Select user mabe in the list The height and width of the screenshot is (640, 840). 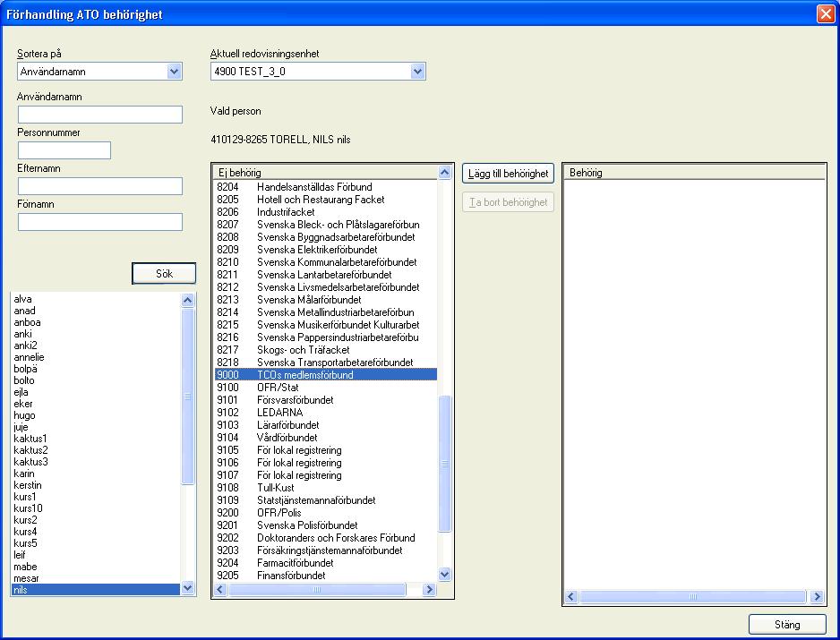(x=95, y=567)
